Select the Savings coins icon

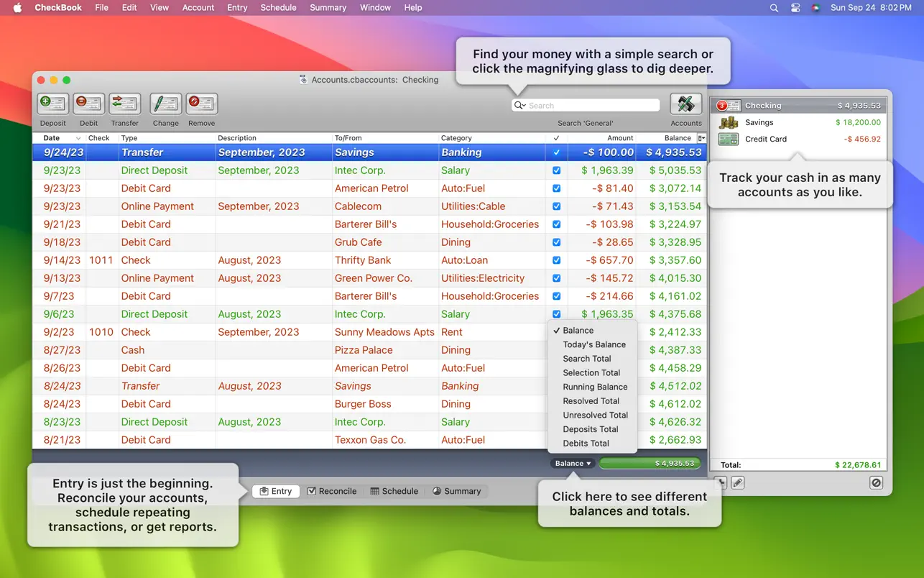click(729, 123)
